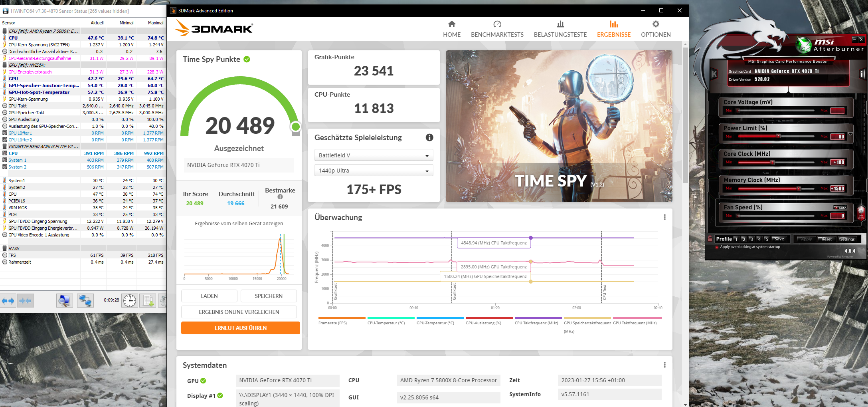Toggle the GPU Taktfrequenz (MHz) chart legend
Viewport: 868px width, 407px height.
click(x=637, y=321)
